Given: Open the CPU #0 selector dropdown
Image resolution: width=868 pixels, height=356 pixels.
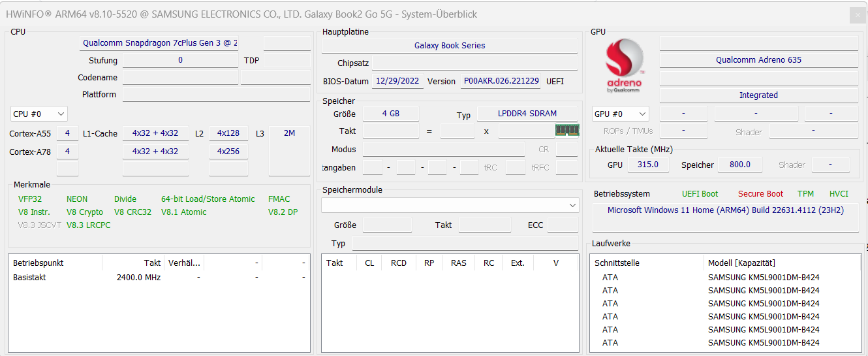Looking at the screenshot, I should (x=39, y=114).
